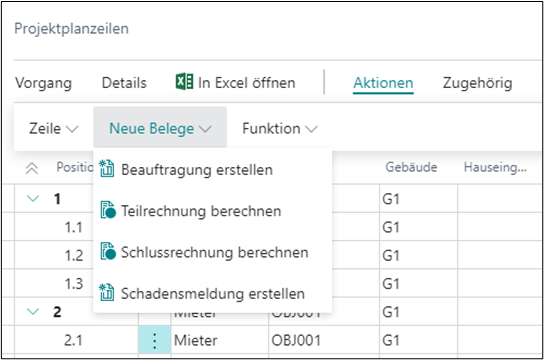Click the Positio column header
The height and width of the screenshot is (360, 544).
tap(75, 167)
